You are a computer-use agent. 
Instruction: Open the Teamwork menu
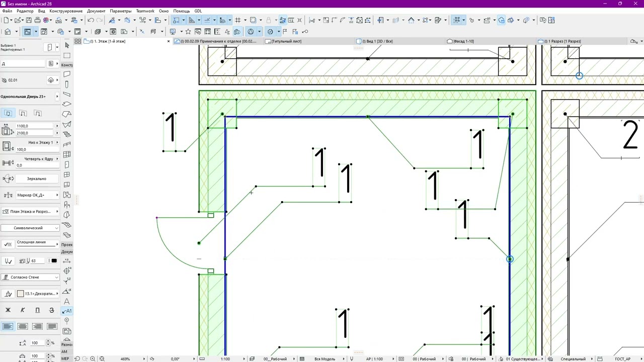coord(145,11)
